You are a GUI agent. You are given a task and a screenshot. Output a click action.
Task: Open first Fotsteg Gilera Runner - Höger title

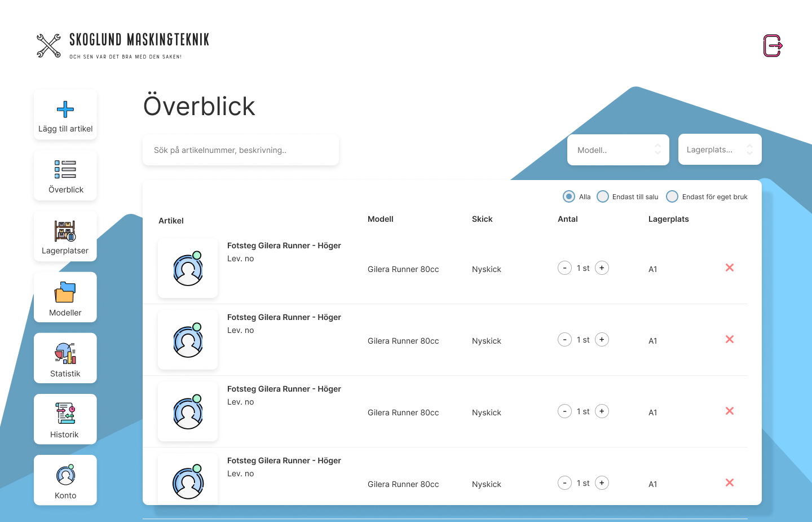(x=284, y=245)
